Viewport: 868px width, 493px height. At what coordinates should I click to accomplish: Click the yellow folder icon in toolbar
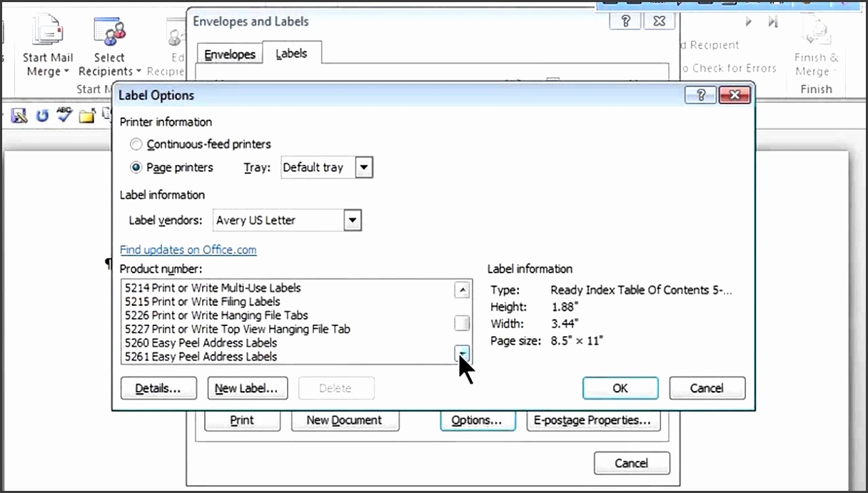(87, 116)
